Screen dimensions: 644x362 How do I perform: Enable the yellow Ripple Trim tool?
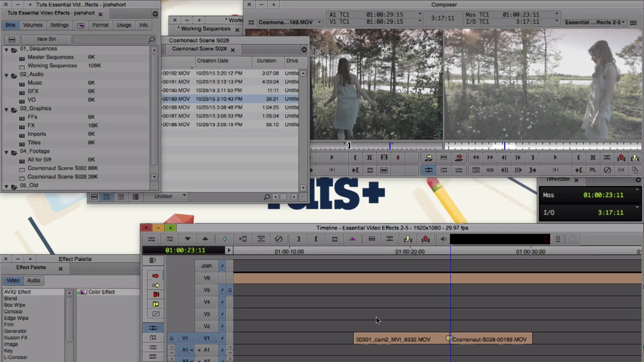tap(155, 304)
